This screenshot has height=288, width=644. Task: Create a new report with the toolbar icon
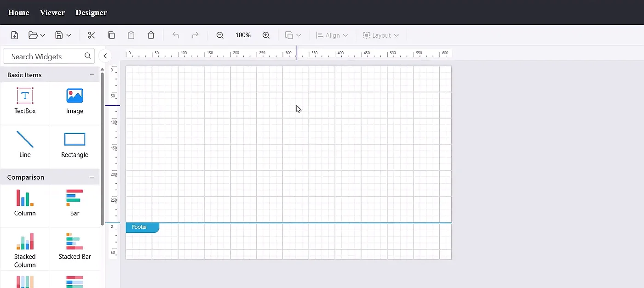click(14, 35)
